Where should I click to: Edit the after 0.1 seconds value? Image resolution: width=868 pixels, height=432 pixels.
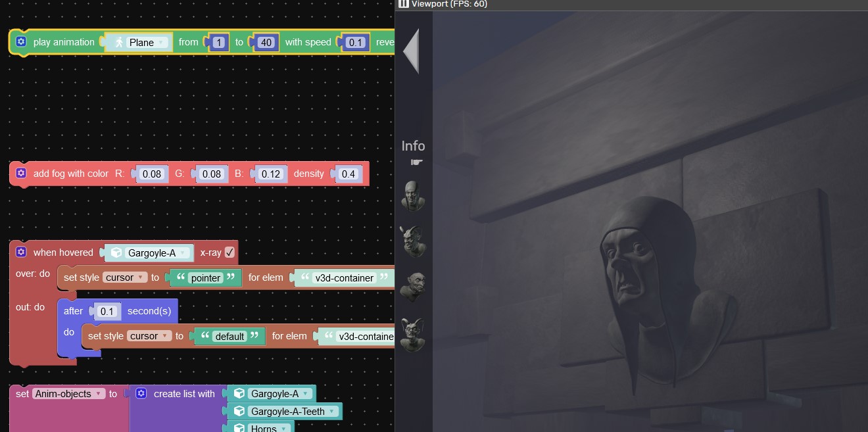point(107,312)
